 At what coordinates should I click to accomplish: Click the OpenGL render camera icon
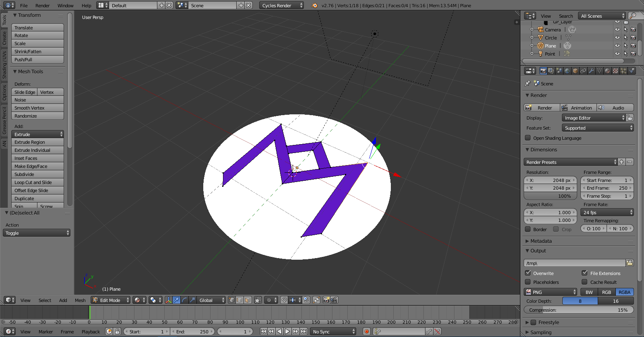[x=326, y=300]
